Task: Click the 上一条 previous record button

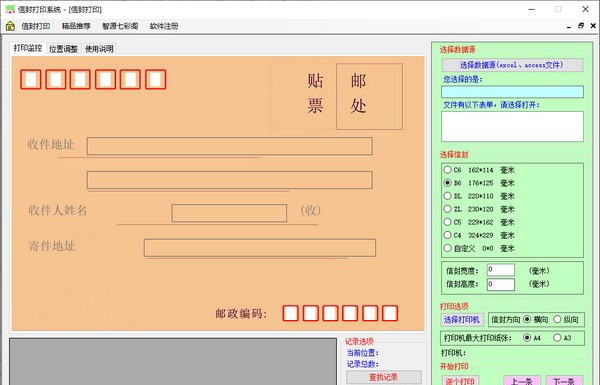Action: click(x=522, y=380)
